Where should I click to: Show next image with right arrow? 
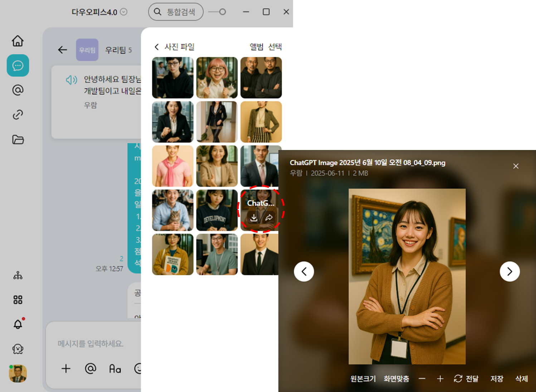click(510, 272)
